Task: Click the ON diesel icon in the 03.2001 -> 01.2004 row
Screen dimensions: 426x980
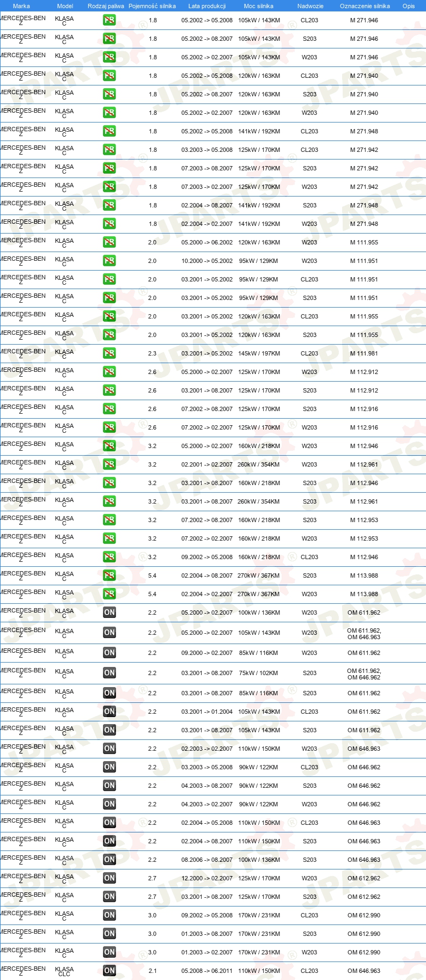Action: pyautogui.click(x=109, y=712)
